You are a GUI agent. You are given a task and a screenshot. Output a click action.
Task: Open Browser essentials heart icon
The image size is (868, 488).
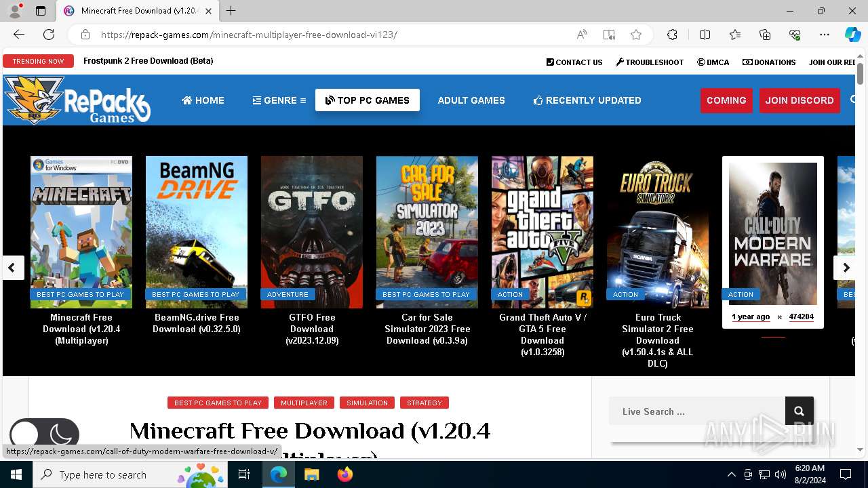coord(795,35)
